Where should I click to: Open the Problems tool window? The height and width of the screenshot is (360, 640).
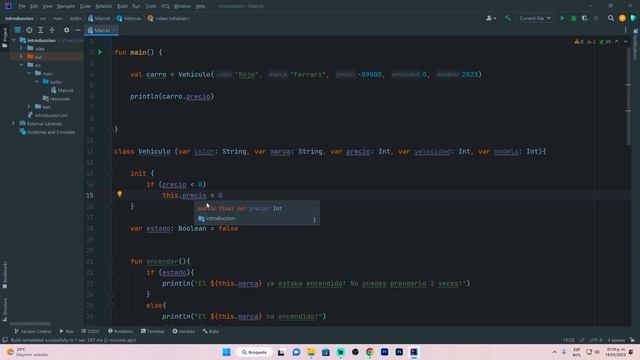coord(120,331)
